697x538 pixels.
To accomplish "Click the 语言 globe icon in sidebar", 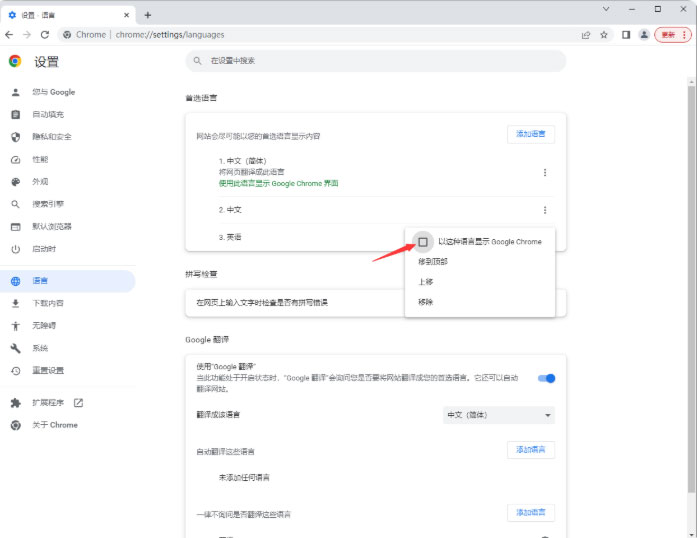I will coord(16,281).
